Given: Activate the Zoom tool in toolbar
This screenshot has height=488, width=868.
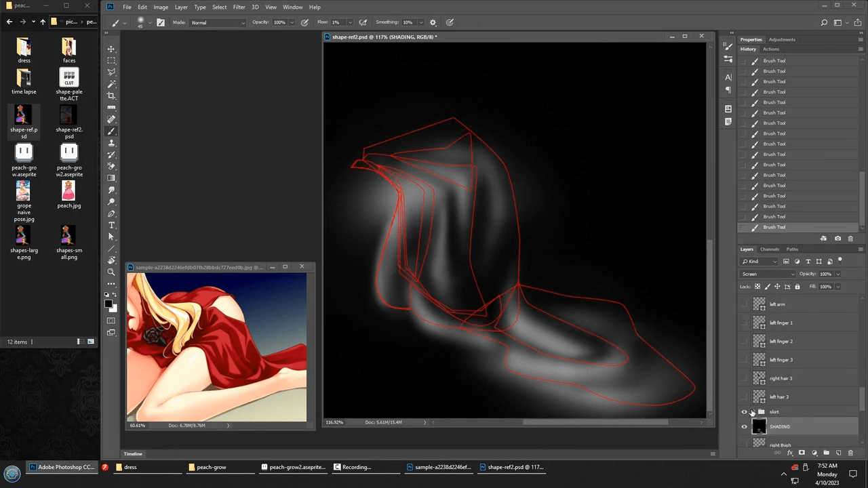Looking at the screenshot, I should [x=111, y=272].
